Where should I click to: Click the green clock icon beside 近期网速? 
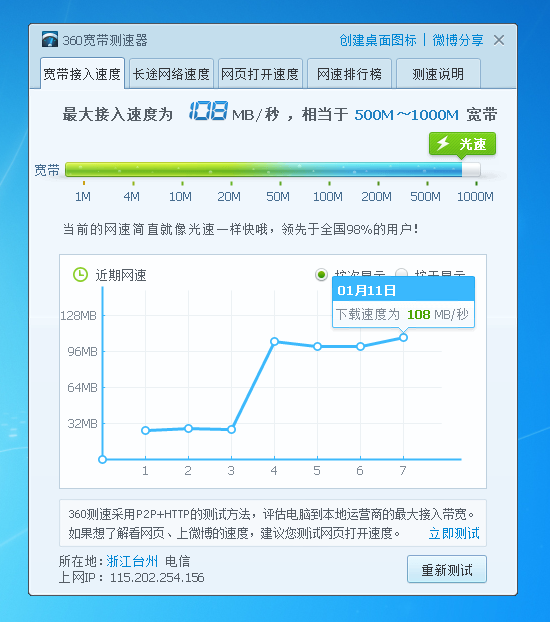tap(80, 275)
